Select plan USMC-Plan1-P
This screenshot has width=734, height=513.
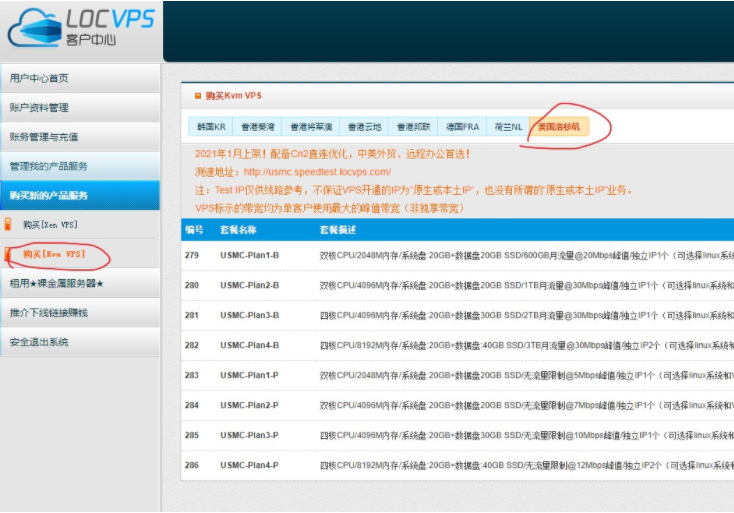tap(250, 375)
